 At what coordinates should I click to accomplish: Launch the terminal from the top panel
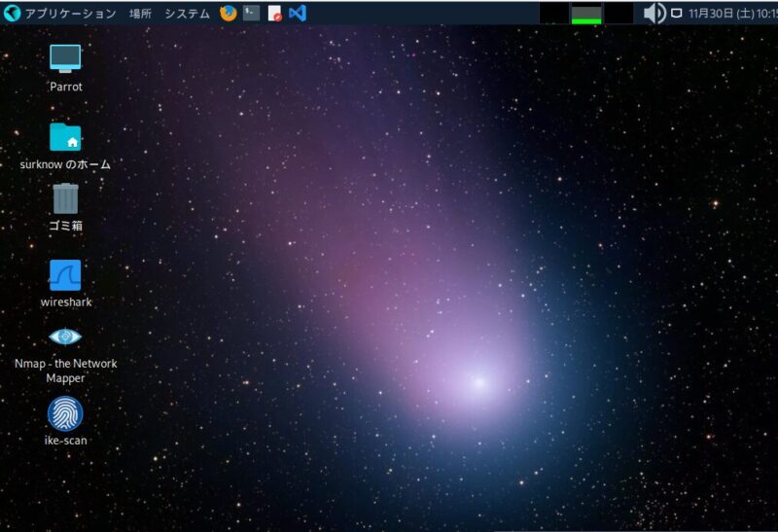pos(252,13)
